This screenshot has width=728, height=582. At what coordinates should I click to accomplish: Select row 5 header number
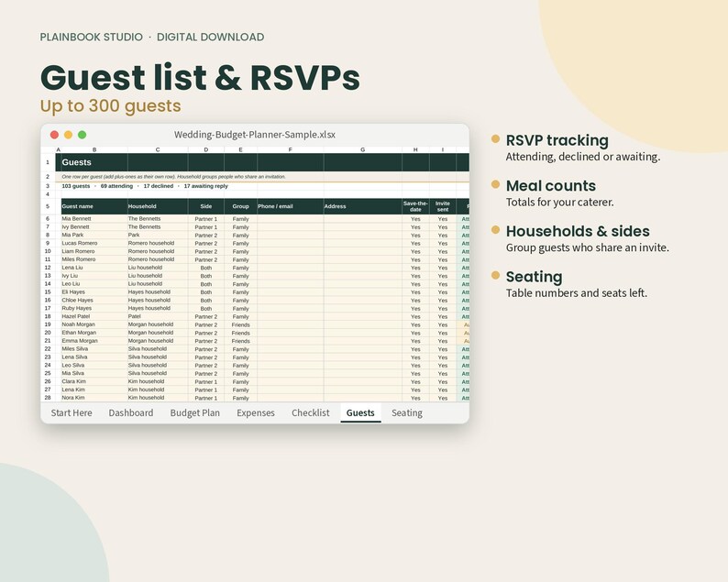click(x=48, y=206)
